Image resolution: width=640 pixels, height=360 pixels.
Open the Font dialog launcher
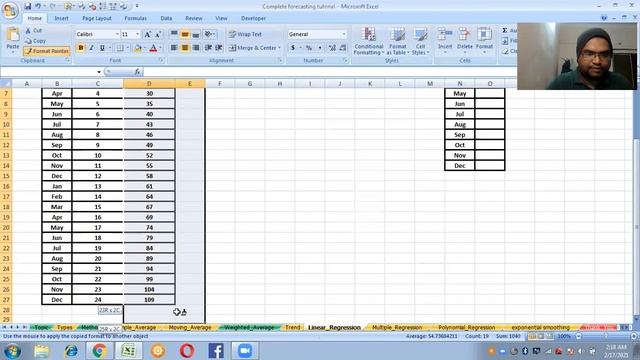(x=161, y=60)
